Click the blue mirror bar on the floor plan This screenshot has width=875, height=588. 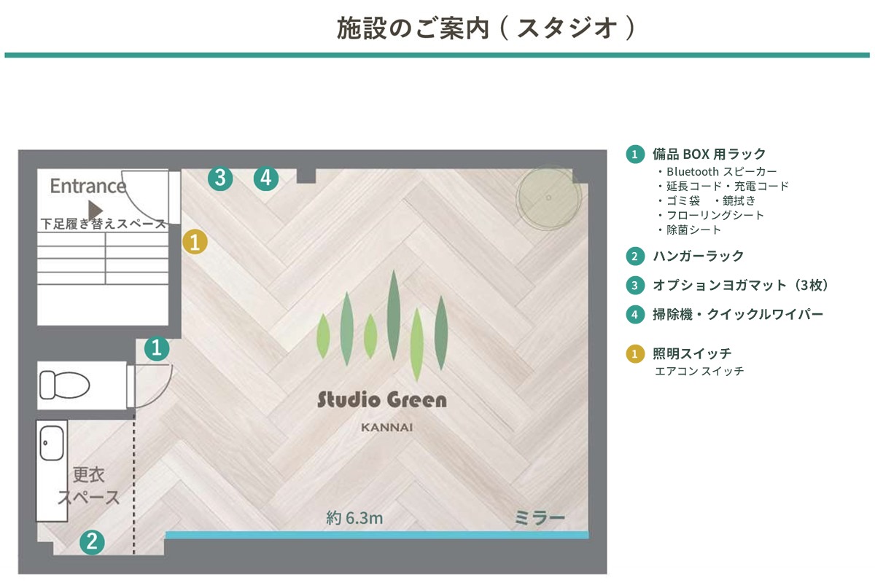coord(377,535)
